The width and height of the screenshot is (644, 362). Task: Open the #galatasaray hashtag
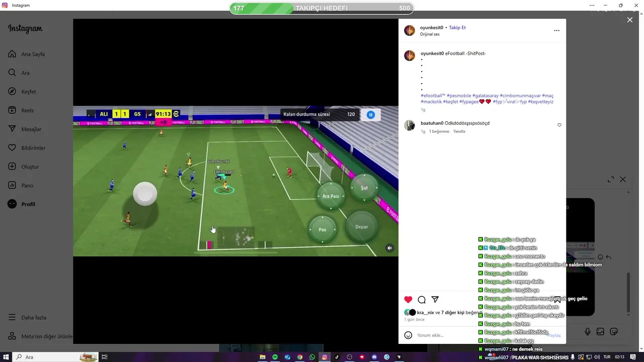pos(486,96)
